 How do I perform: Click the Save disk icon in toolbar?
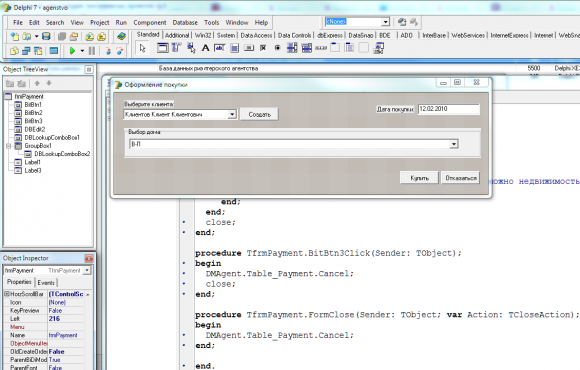[46, 36]
